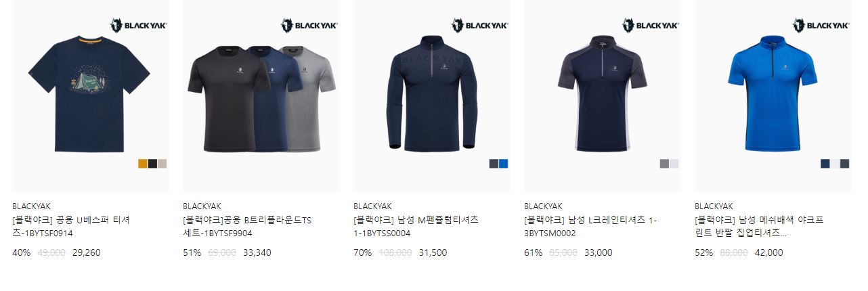Open the 공용 B트리플라운드TS 세트 product link
The height and width of the screenshot is (291, 868).
click(x=247, y=227)
